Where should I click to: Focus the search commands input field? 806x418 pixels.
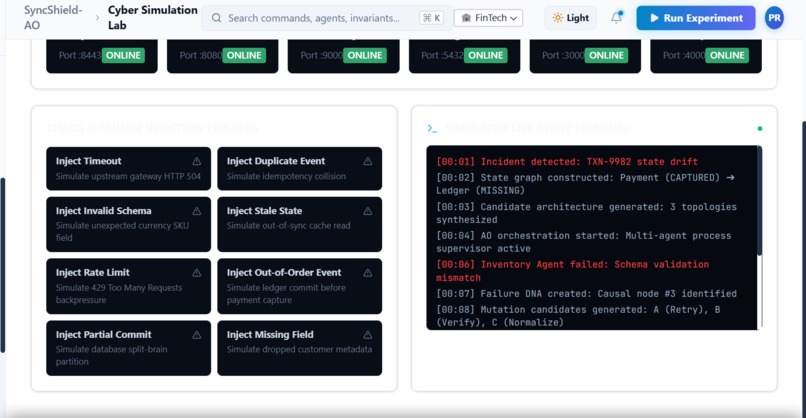coord(327,18)
